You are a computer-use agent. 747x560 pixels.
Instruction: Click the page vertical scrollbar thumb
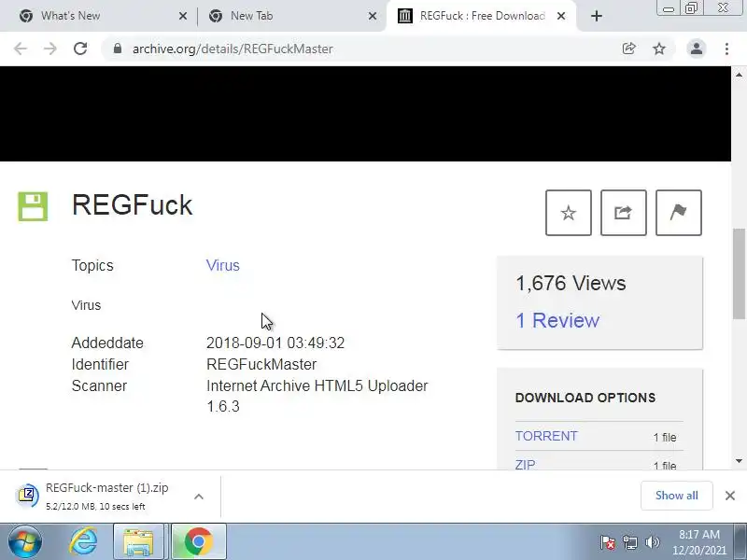[739, 273]
